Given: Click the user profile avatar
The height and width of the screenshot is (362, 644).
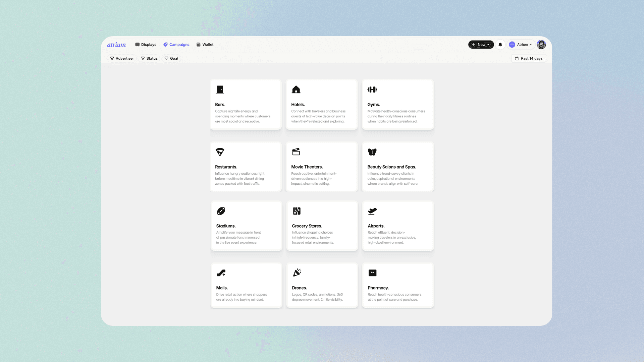Looking at the screenshot, I should (541, 45).
